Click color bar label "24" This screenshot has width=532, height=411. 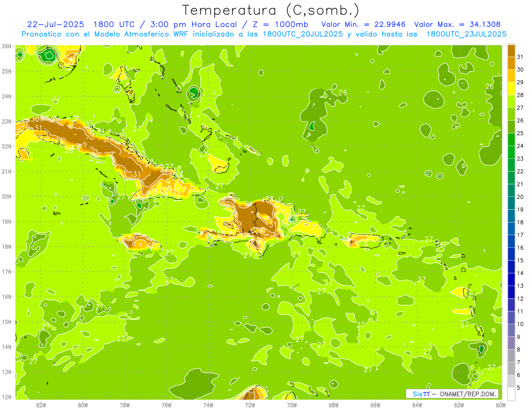[520, 146]
